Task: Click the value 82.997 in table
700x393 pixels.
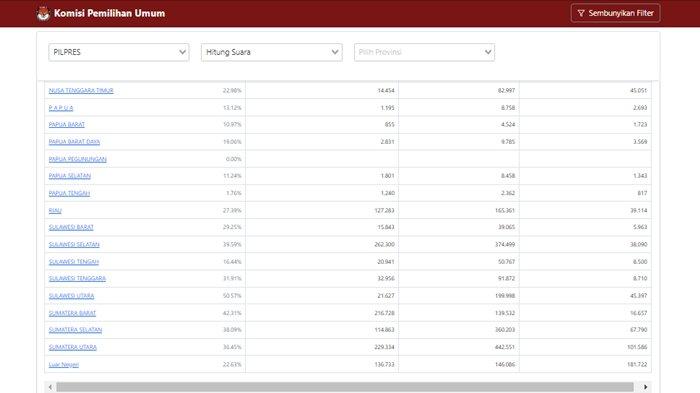Action: click(x=506, y=91)
